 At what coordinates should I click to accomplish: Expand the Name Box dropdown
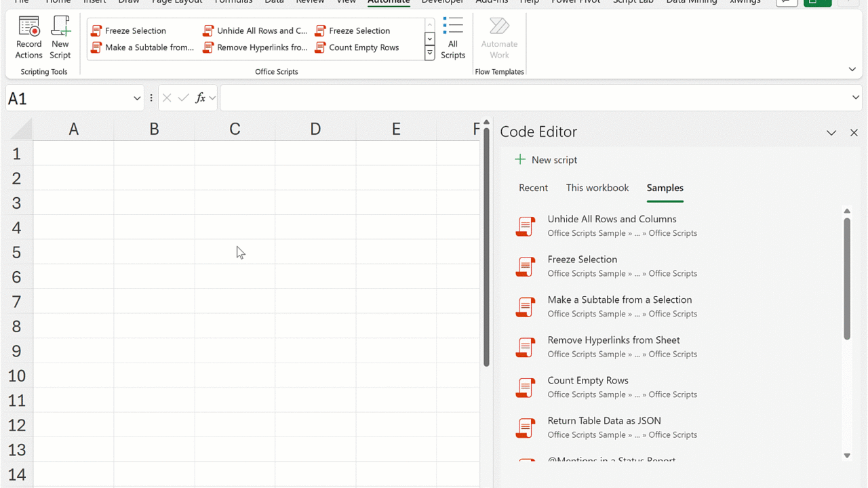point(137,98)
